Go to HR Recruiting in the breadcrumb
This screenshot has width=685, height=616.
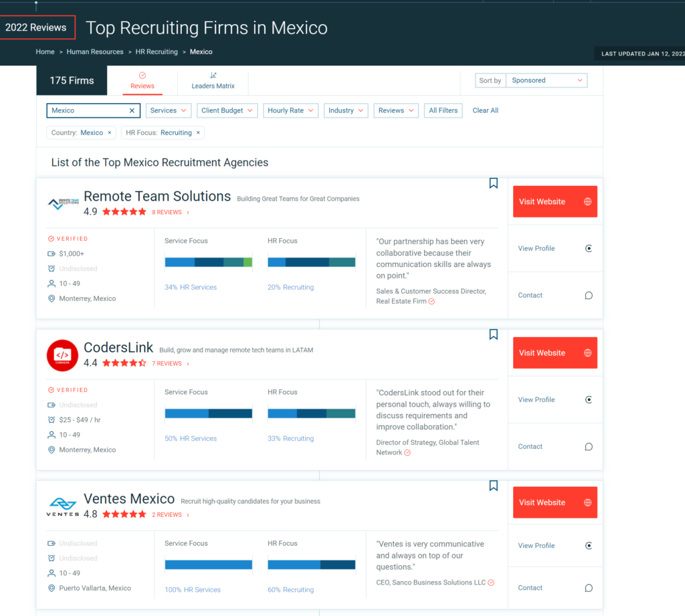click(157, 52)
